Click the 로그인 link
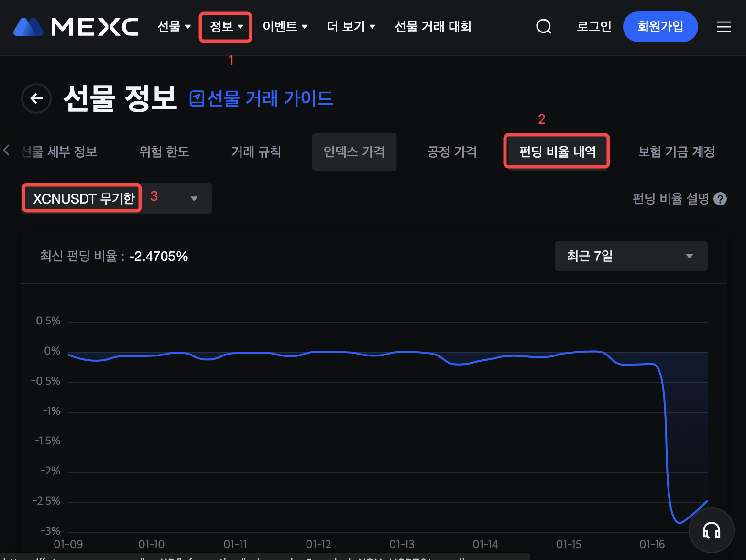The image size is (746, 560). coord(593,27)
